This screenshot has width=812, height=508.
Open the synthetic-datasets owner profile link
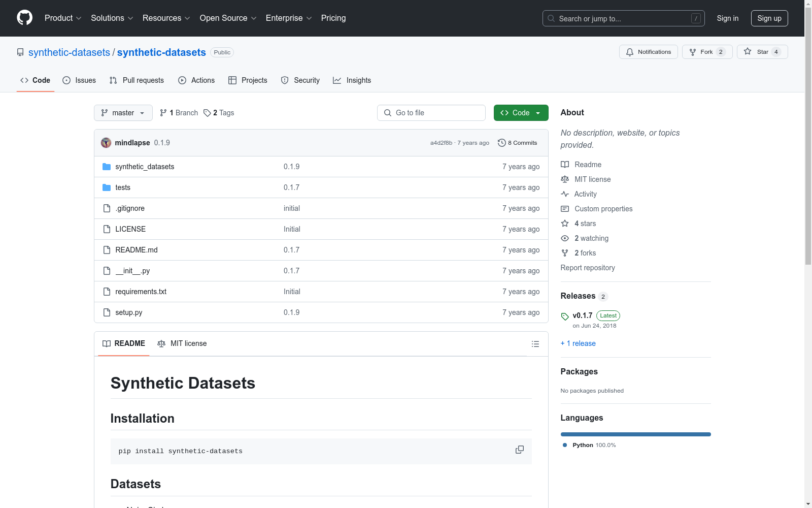click(69, 52)
